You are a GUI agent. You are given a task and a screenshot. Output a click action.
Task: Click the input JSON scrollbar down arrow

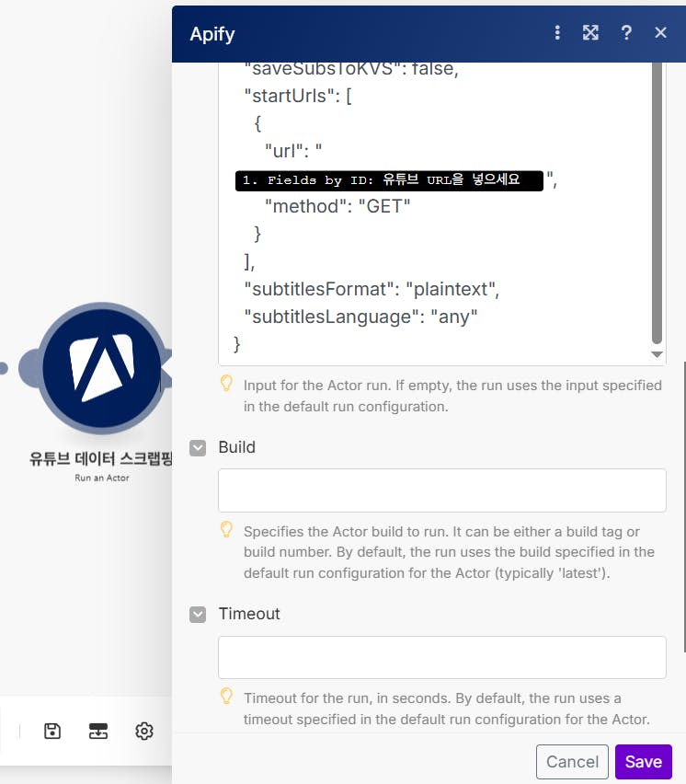(x=657, y=354)
